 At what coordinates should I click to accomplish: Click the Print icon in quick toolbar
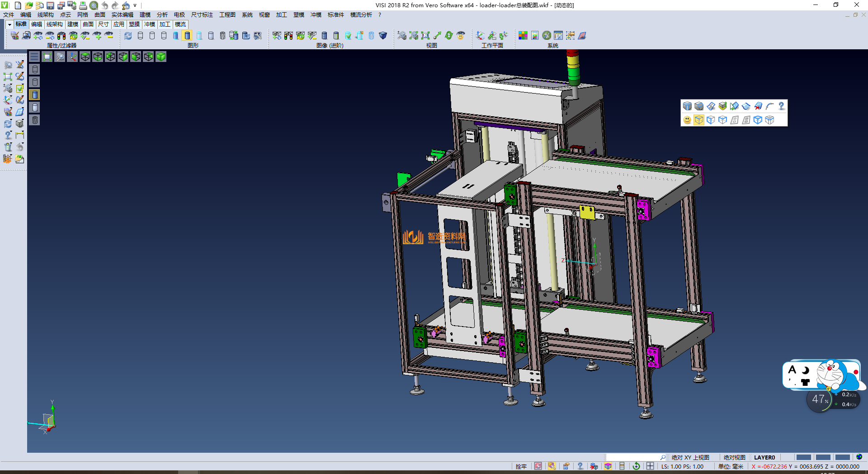coord(83,5)
